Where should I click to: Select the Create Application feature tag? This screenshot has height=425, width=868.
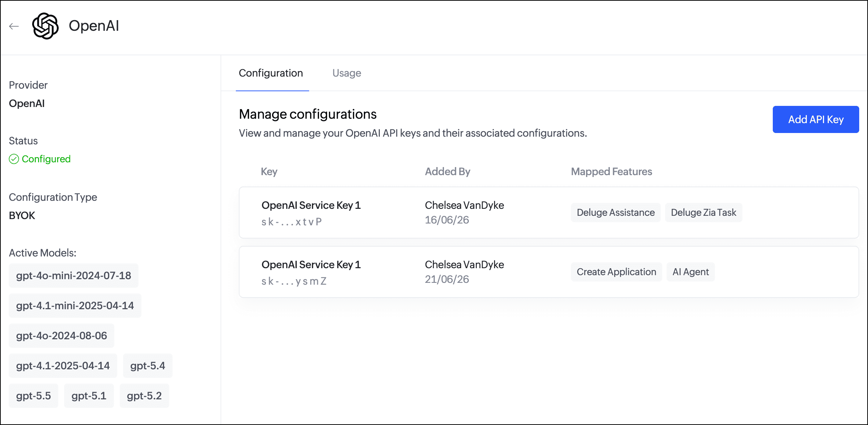pos(616,272)
